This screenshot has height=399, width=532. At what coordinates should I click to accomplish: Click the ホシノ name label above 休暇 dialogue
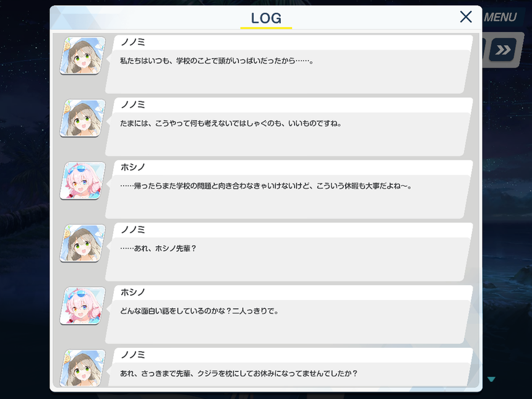pos(132,167)
